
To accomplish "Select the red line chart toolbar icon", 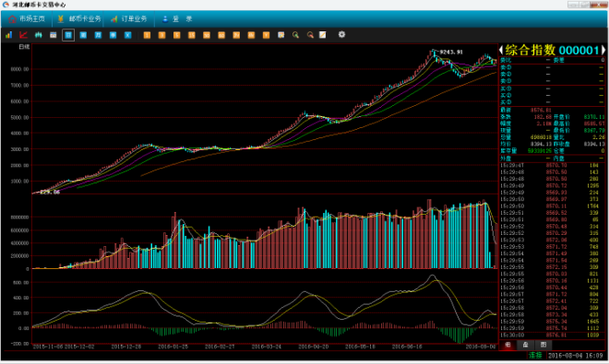I will click(23, 35).
